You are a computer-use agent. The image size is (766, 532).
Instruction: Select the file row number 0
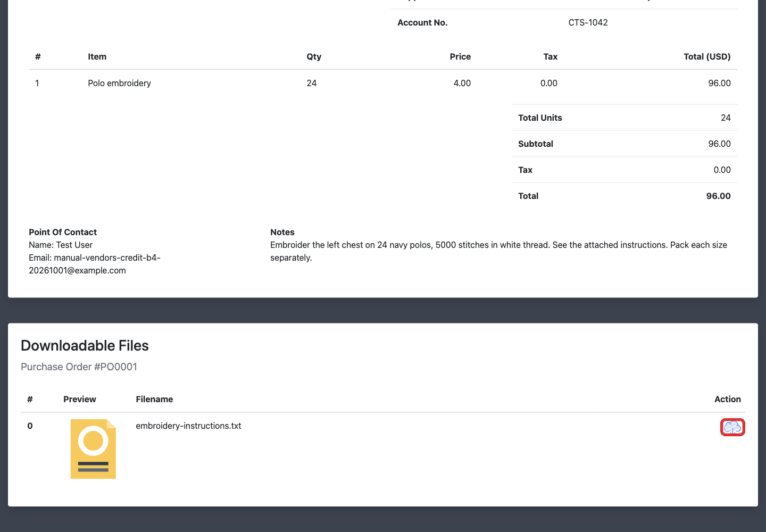(30, 426)
